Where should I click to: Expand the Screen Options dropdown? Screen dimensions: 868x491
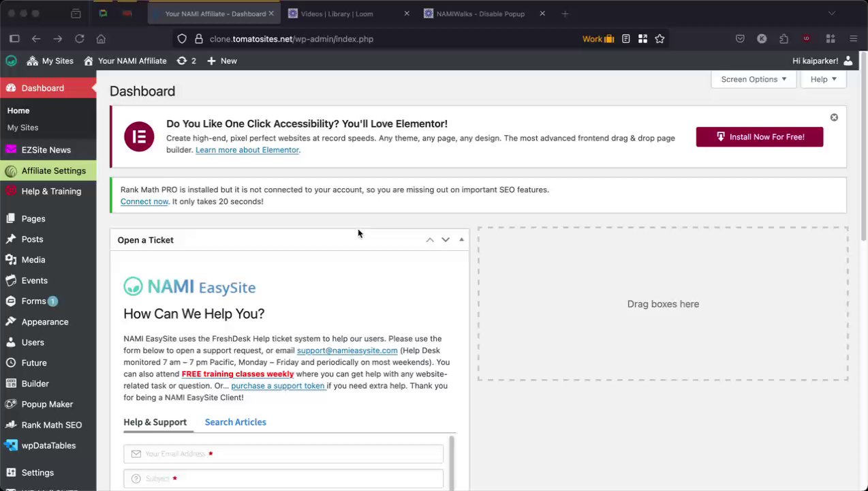[754, 79]
